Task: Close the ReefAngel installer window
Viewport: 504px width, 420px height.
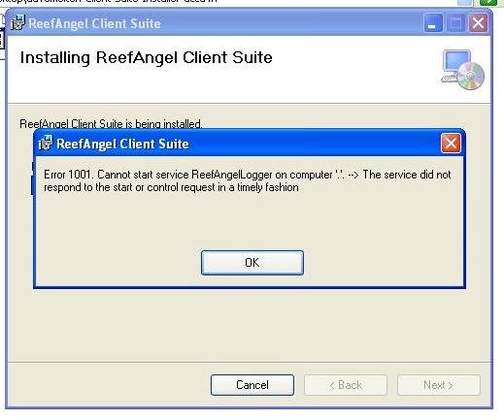Action: [478, 23]
